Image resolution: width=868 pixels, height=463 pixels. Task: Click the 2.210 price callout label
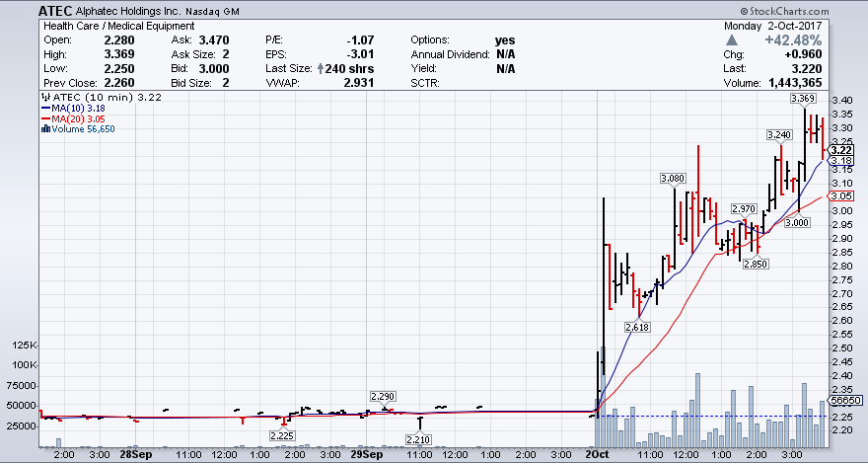pyautogui.click(x=419, y=437)
